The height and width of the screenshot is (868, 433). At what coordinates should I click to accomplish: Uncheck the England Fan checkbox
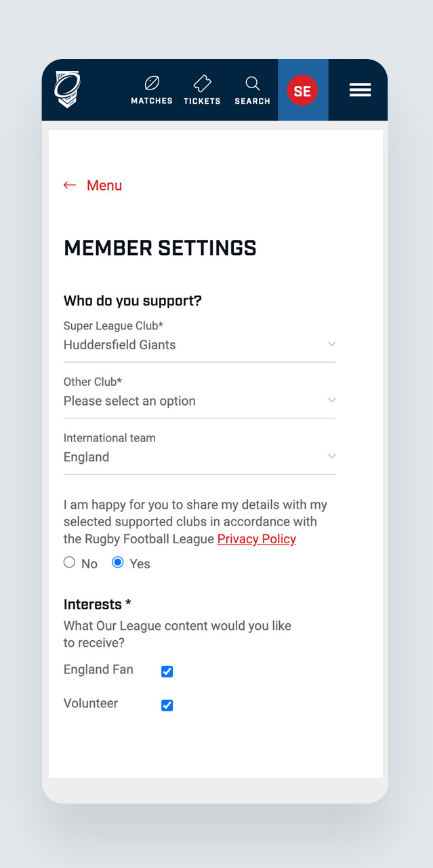pyautogui.click(x=167, y=671)
